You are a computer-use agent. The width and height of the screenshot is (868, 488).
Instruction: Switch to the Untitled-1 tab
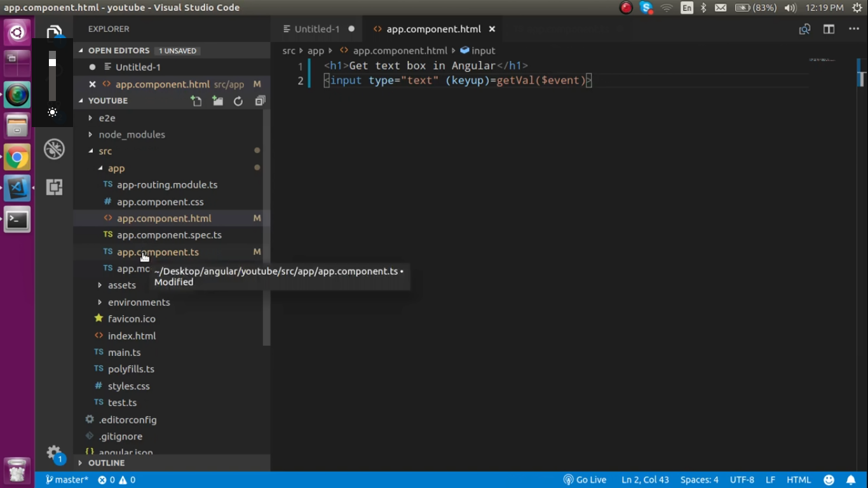(316, 29)
